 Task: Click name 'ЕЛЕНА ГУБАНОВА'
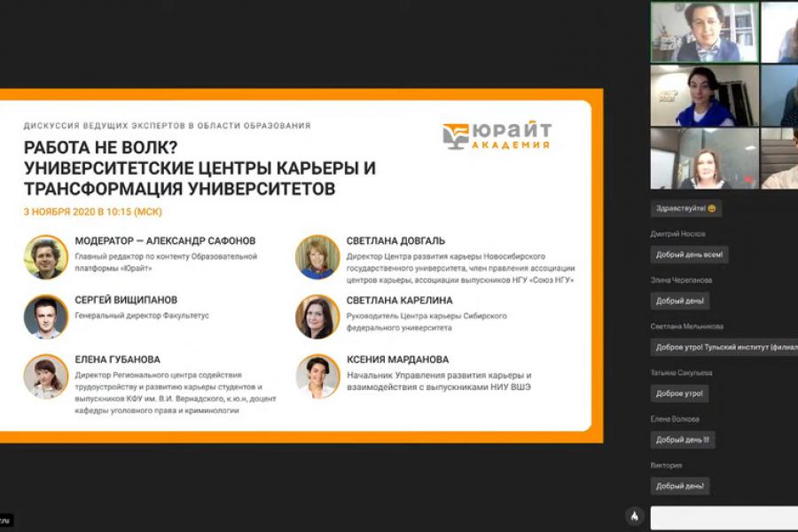(118, 359)
